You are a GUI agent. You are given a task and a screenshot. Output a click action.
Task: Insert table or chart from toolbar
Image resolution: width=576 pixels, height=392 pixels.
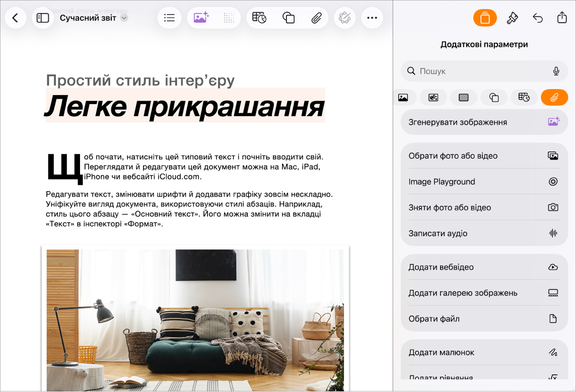coord(259,18)
